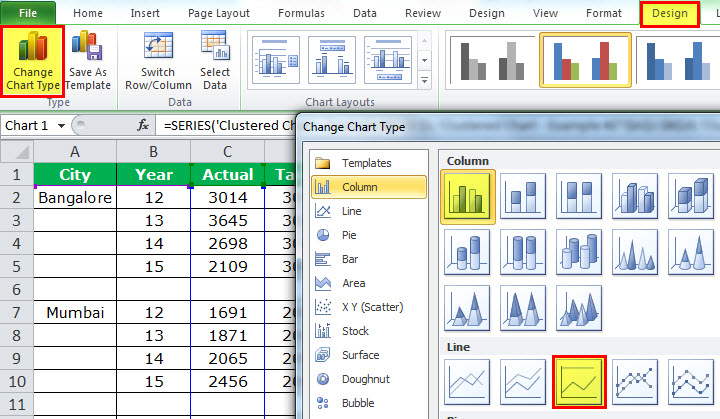Choose the highlighted 100% Stacked Line icon

579,382
